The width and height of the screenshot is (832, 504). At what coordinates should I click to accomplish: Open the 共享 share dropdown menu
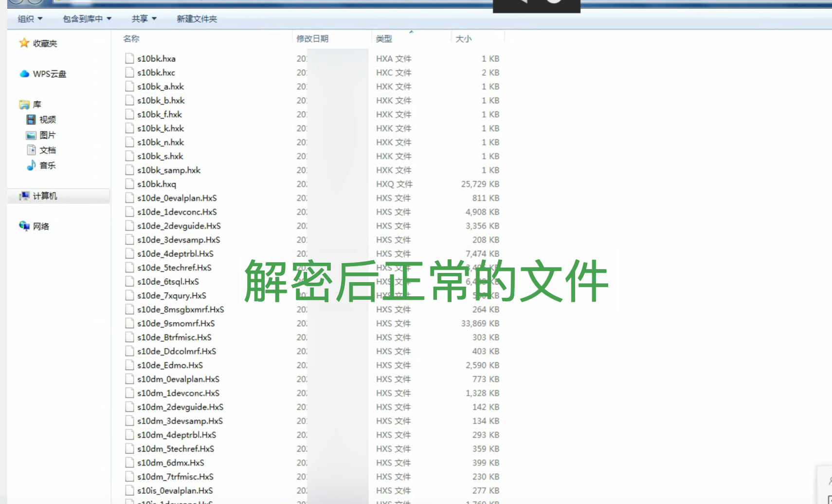(x=144, y=19)
